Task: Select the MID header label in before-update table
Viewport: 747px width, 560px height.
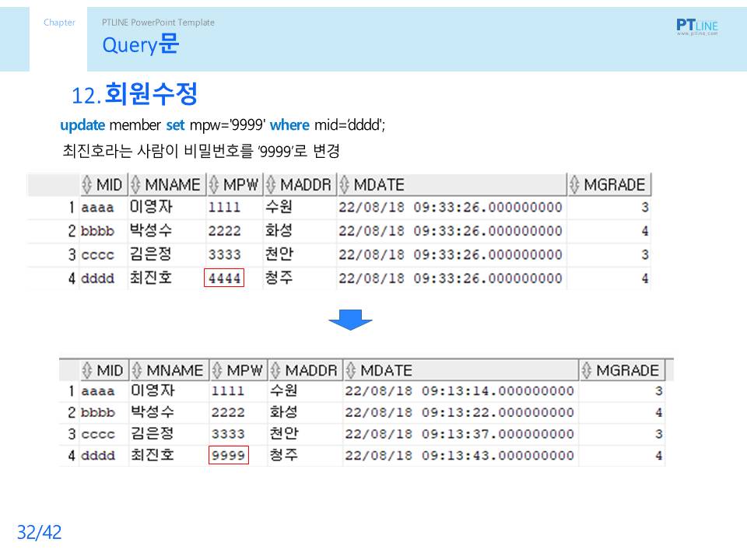Action: (x=109, y=185)
